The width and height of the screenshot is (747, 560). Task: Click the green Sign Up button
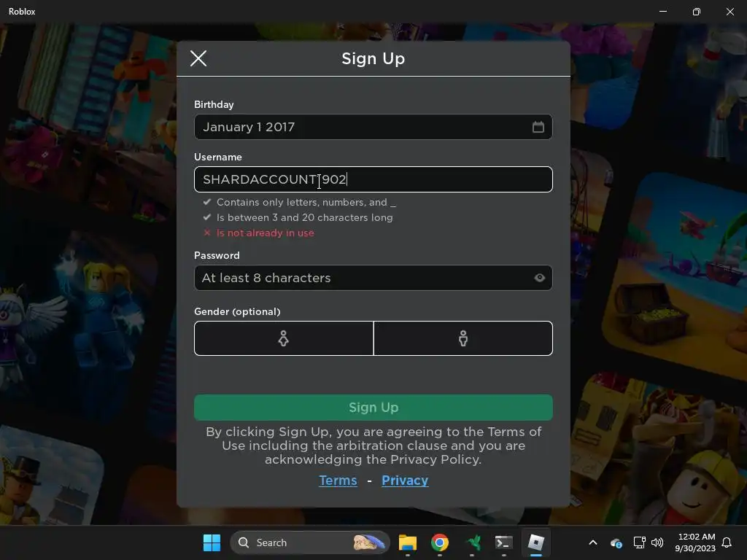373,408
